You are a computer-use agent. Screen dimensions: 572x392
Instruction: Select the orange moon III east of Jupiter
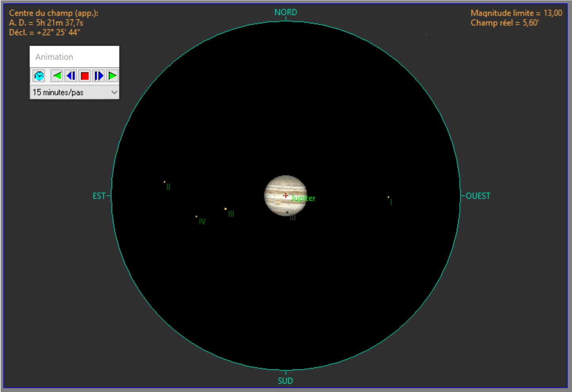pyautogui.click(x=225, y=209)
